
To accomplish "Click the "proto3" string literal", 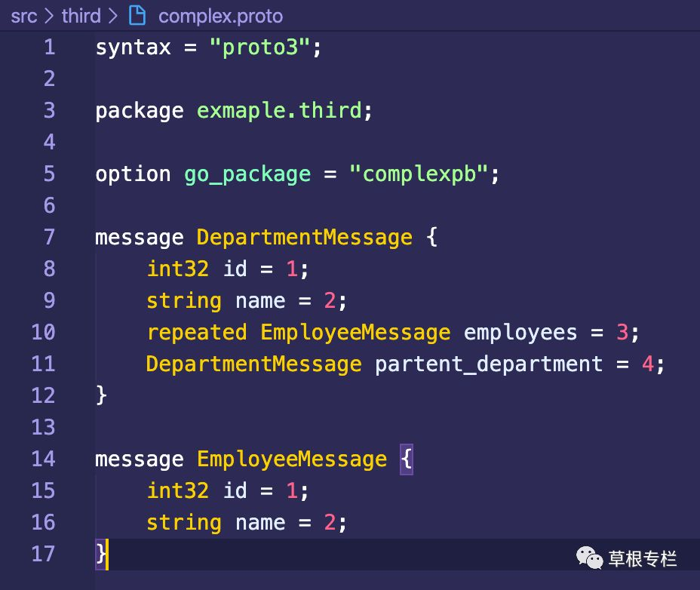I will coord(259,47).
